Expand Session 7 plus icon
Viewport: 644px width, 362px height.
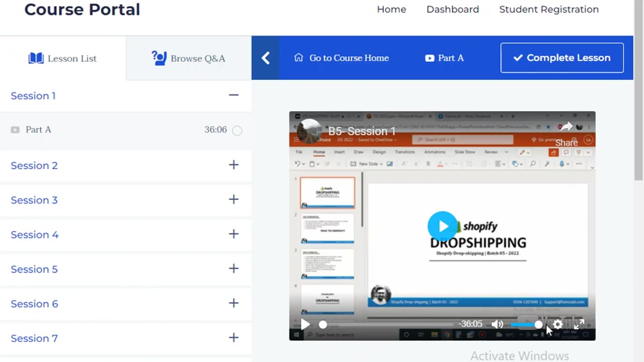(x=233, y=338)
